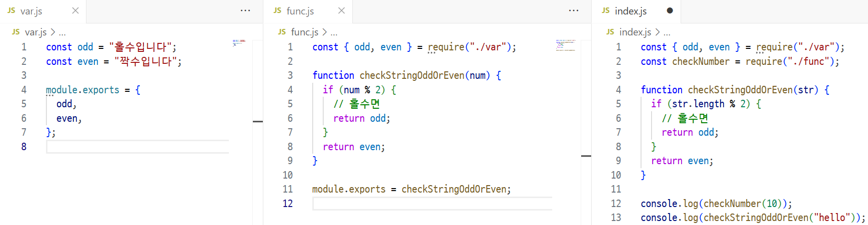
Task: Click module.exports line in func.js
Action: click(412, 190)
